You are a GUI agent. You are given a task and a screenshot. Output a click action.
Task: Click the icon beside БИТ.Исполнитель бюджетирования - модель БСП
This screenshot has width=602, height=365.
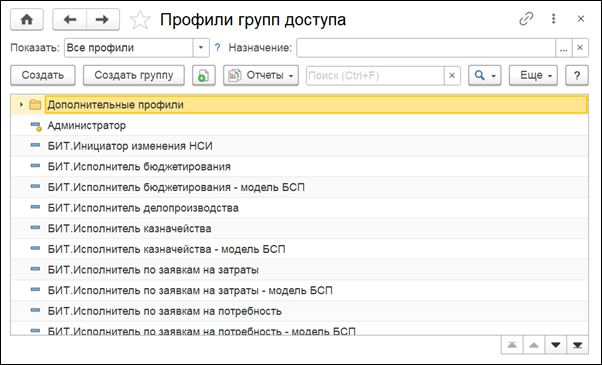click(x=35, y=187)
